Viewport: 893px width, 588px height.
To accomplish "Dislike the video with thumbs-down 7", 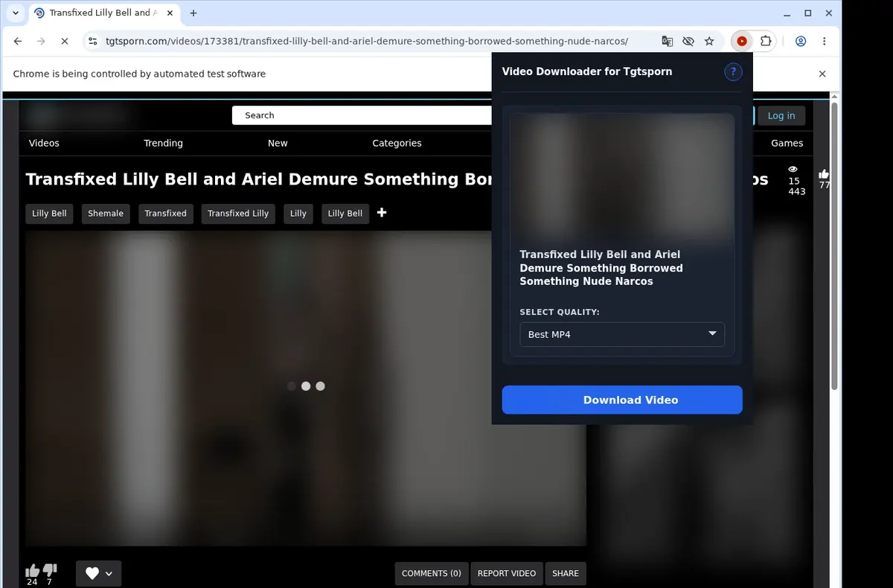I will click(50, 570).
